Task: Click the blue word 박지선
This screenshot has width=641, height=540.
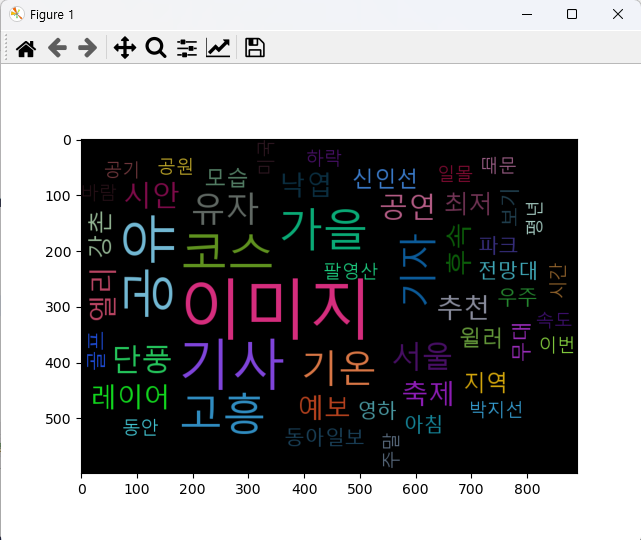Action: (496, 409)
